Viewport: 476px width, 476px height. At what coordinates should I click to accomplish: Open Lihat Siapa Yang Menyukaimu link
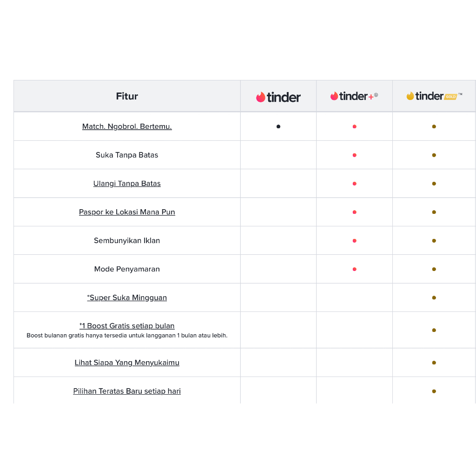click(x=127, y=363)
